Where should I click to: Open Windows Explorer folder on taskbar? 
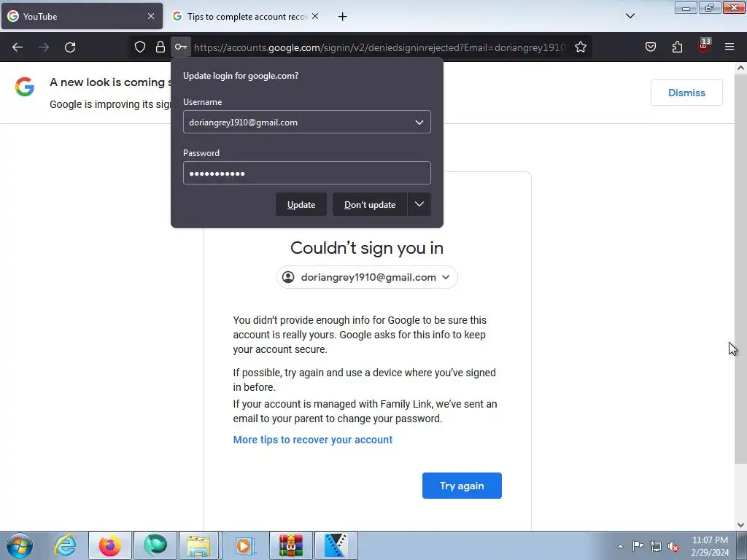(x=198, y=545)
